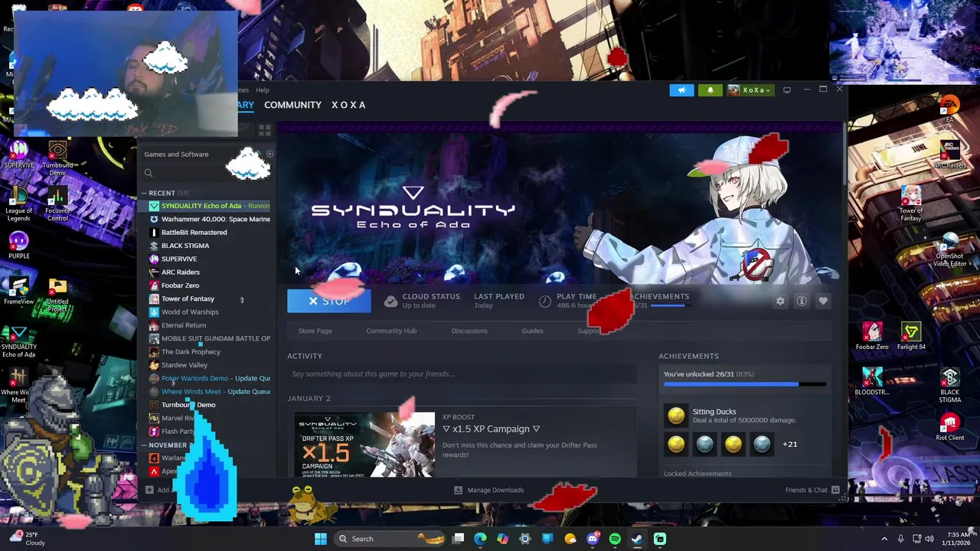Select BLACK STIGMA in Steam library list
The width and height of the screenshot is (980, 551).
click(x=209, y=246)
